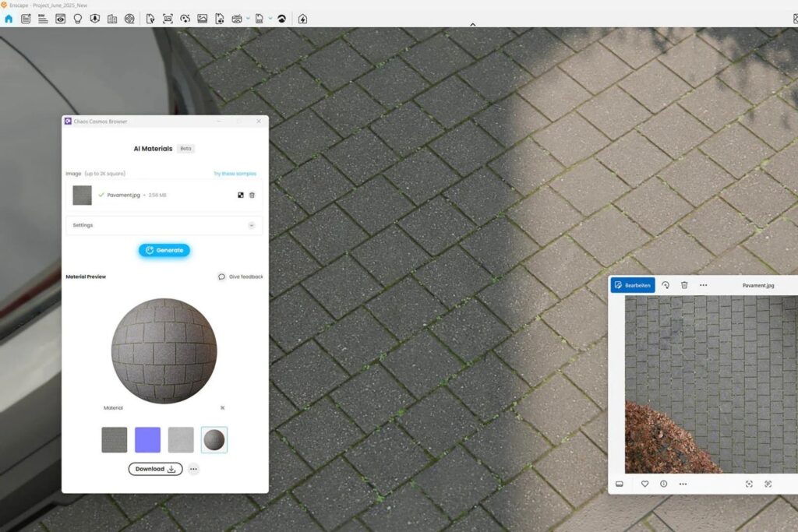Click the Pavament.jpg title in photo viewer
Screen dimensions: 798x532
click(x=757, y=285)
